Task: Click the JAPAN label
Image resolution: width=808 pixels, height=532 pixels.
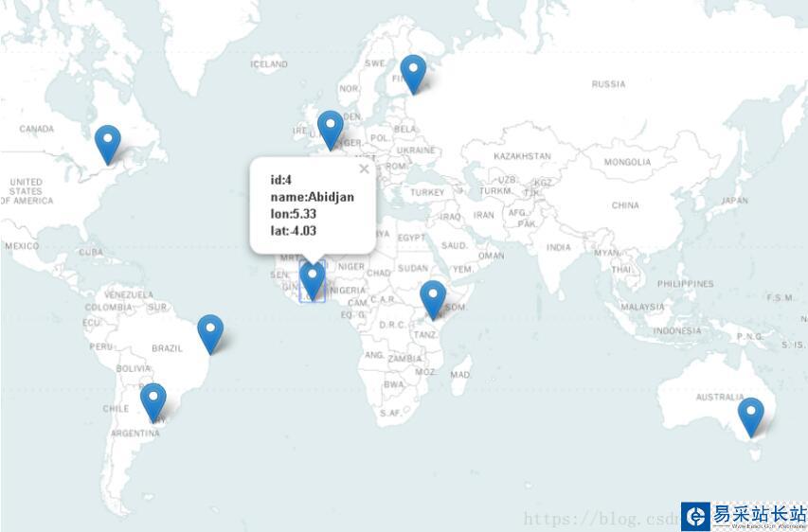Action: pyautogui.click(x=735, y=201)
